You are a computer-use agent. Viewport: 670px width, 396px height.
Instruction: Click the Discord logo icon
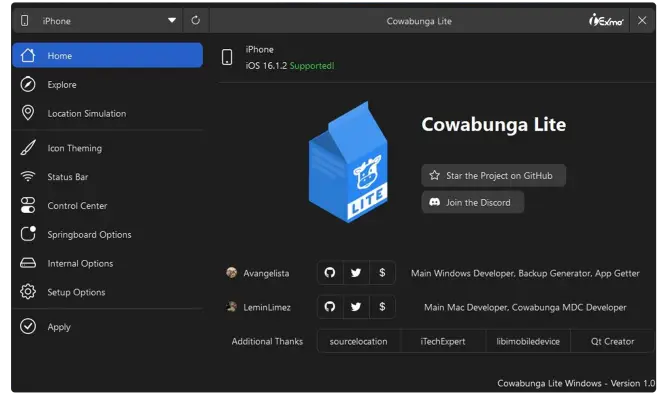(435, 202)
